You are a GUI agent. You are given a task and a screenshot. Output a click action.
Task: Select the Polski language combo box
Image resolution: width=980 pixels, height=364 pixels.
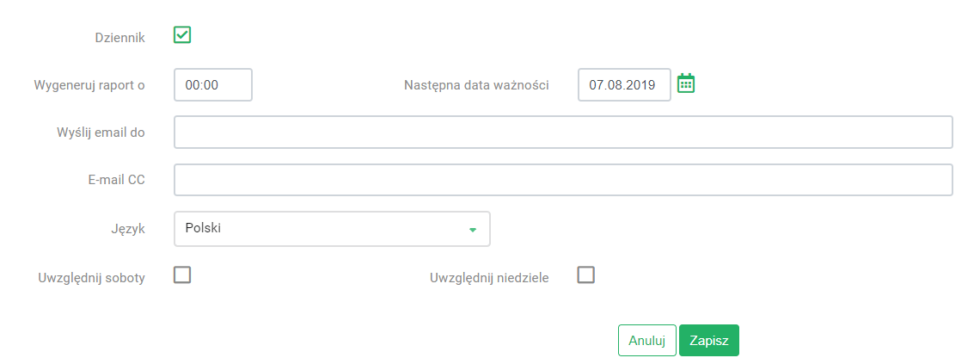[332, 229]
